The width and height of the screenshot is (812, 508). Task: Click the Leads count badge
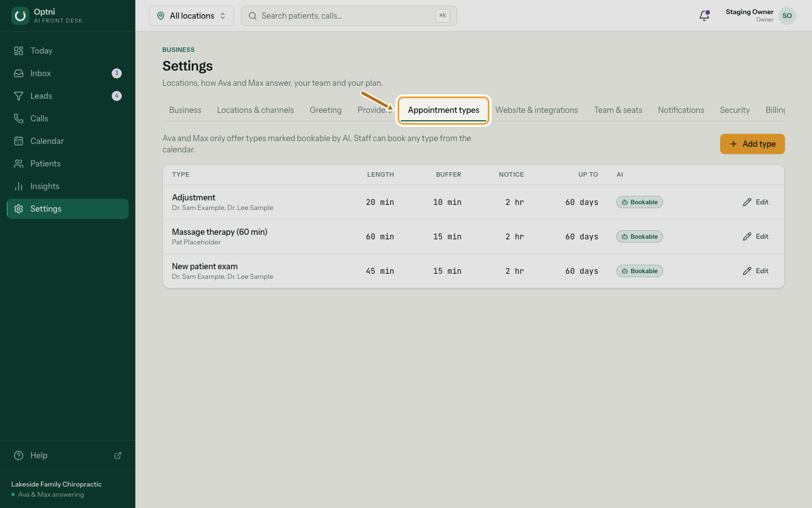pyautogui.click(x=117, y=96)
